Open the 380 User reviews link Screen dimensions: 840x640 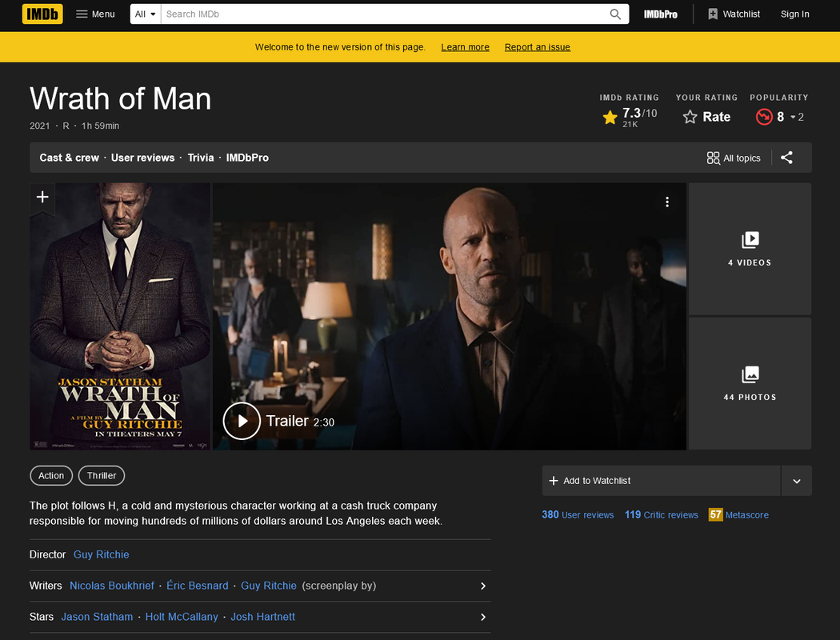(x=578, y=514)
